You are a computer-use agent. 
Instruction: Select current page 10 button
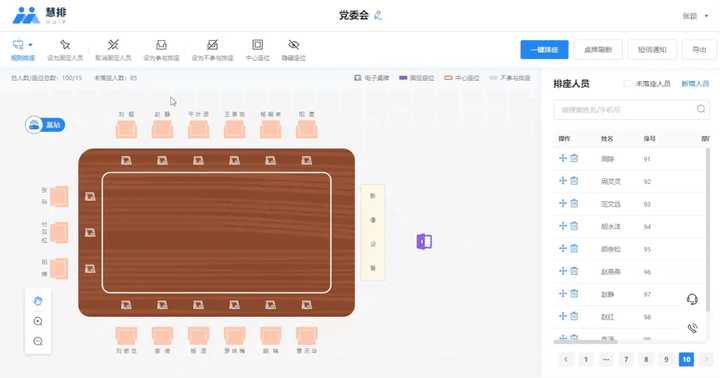[686, 359]
